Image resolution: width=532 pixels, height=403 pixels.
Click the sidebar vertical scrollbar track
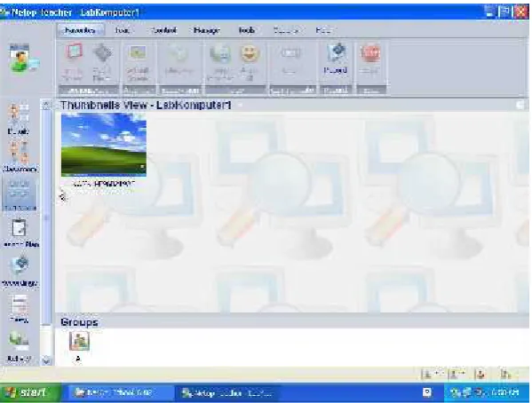click(x=46, y=217)
